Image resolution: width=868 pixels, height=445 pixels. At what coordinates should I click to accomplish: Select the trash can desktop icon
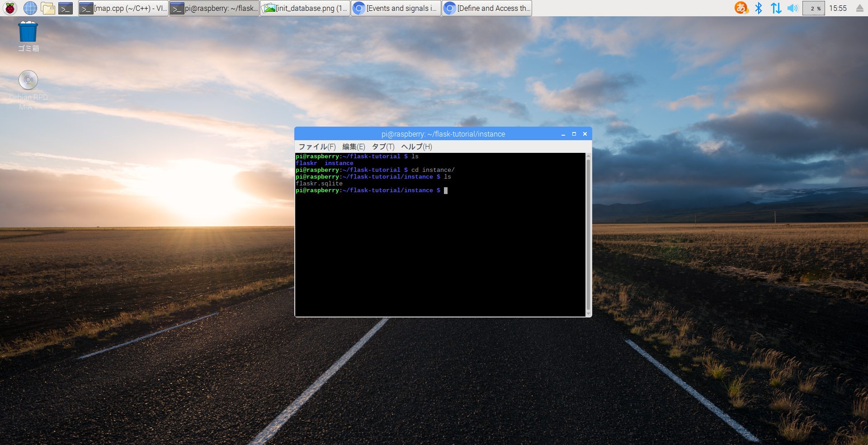(28, 36)
